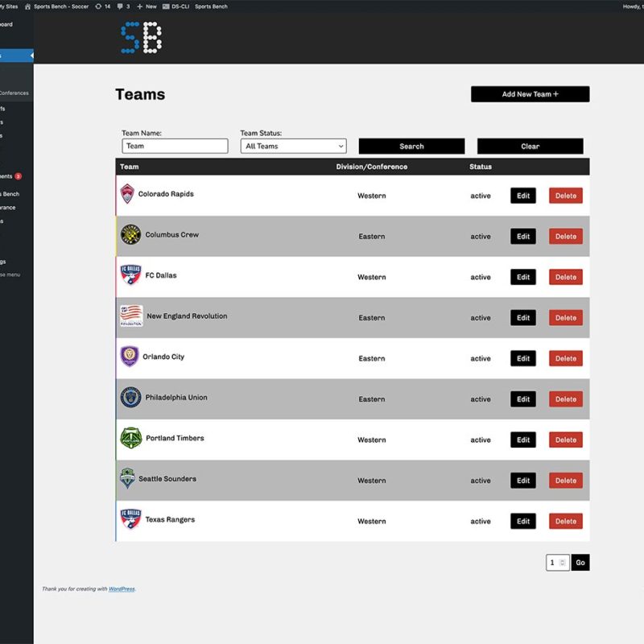Image resolution: width=644 pixels, height=644 pixels.
Task: Delete the Texas Rangers team
Action: click(x=566, y=521)
